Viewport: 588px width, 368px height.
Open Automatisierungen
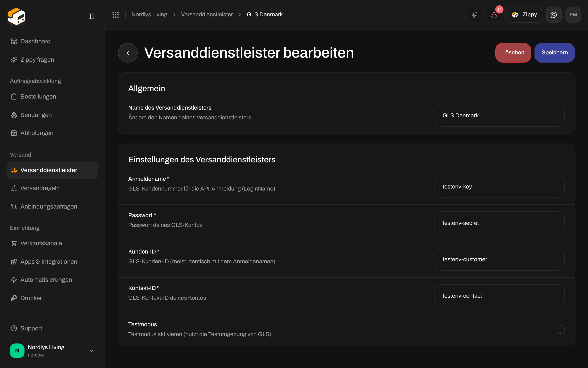click(x=52, y=280)
